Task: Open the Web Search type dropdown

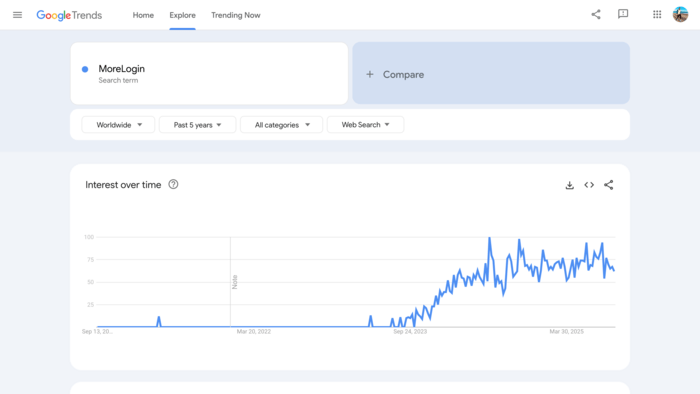Action: pyautogui.click(x=365, y=125)
